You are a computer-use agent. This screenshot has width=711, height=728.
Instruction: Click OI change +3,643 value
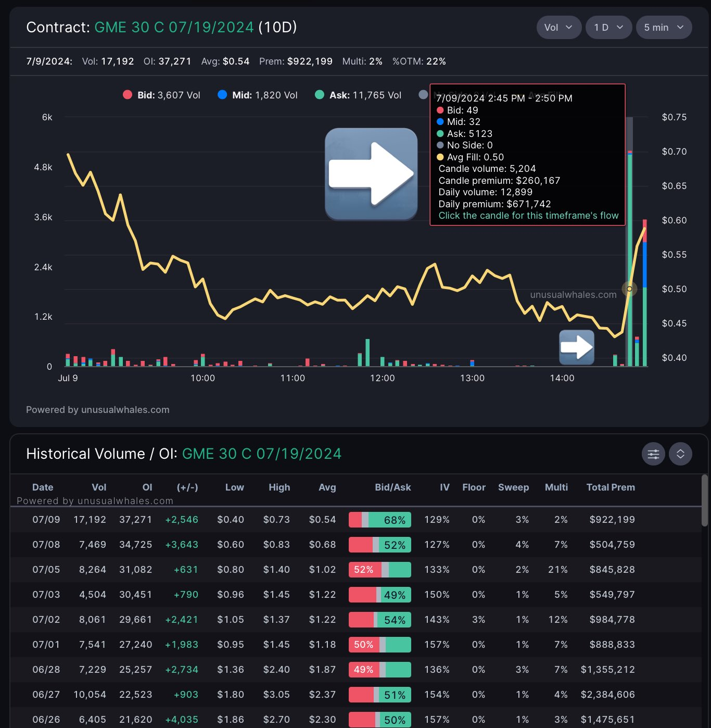point(182,545)
